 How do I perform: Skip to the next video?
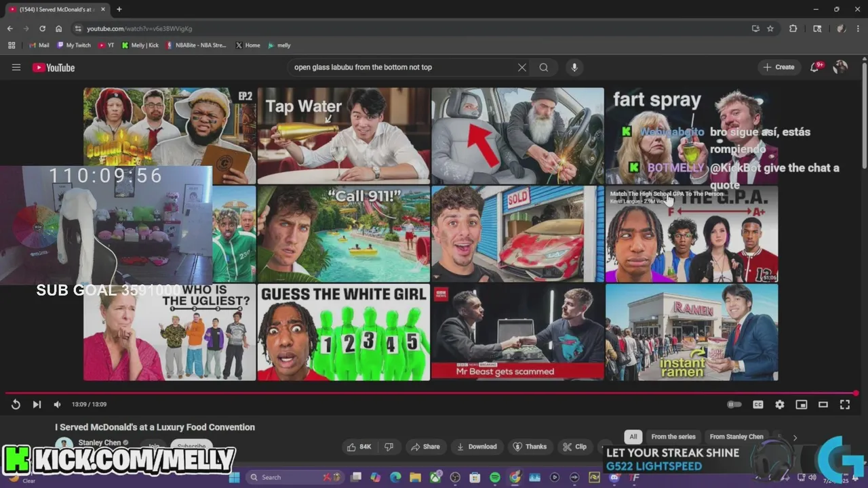[x=37, y=405]
